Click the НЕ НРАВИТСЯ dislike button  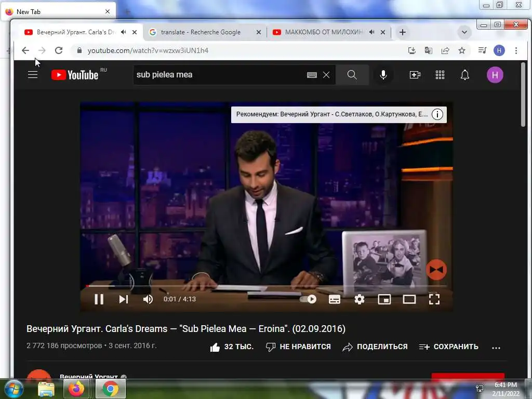pos(298,347)
